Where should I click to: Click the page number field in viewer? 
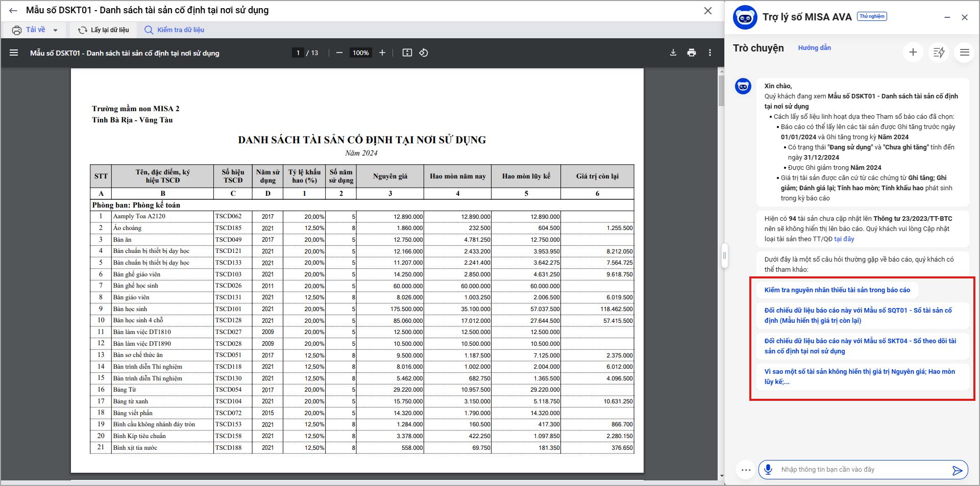pyautogui.click(x=298, y=53)
